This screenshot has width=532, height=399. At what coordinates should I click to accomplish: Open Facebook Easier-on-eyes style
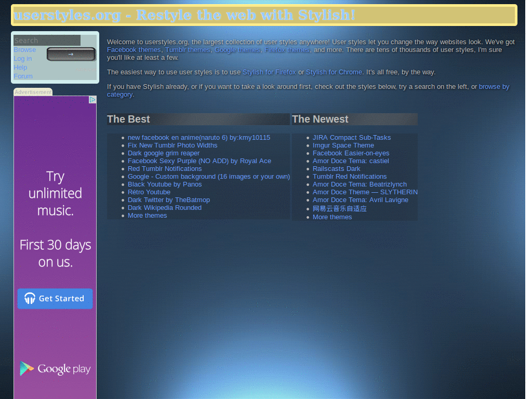click(x=351, y=153)
